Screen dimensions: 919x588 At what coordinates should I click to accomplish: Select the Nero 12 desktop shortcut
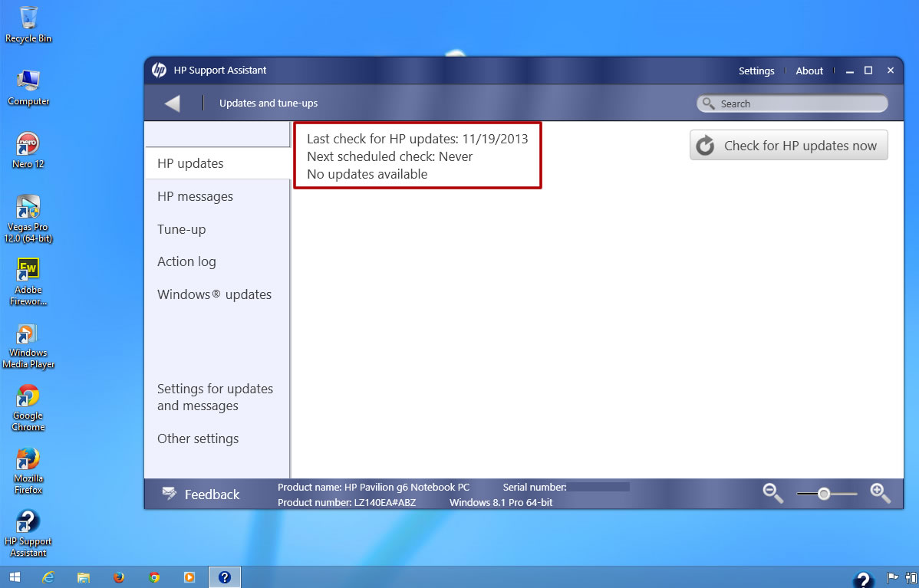point(28,150)
